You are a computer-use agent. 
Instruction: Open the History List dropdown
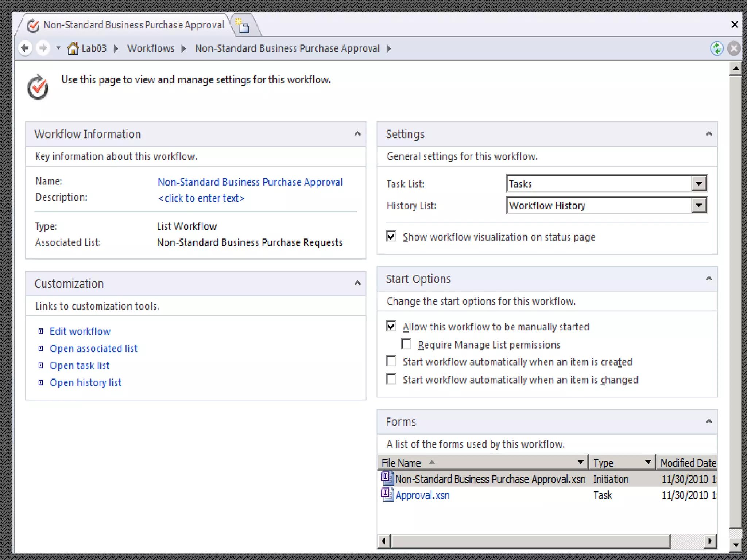698,205
